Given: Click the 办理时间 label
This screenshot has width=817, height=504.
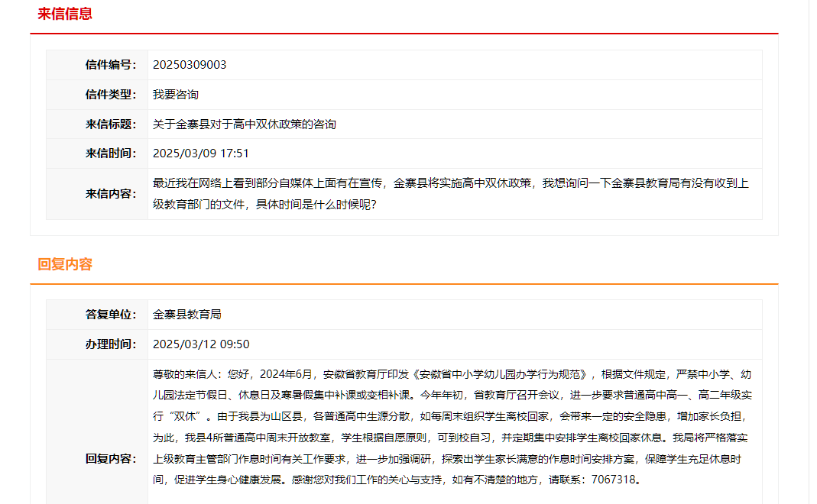Looking at the screenshot, I should tap(111, 344).
